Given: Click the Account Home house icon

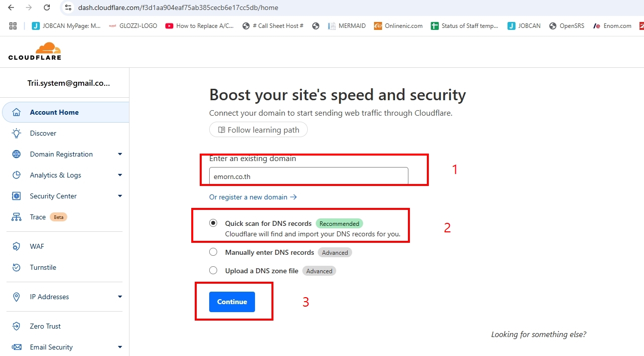Looking at the screenshot, I should [16, 112].
